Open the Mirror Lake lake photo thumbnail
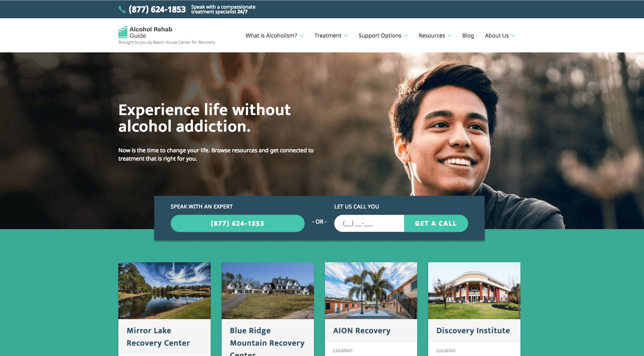 [165, 291]
